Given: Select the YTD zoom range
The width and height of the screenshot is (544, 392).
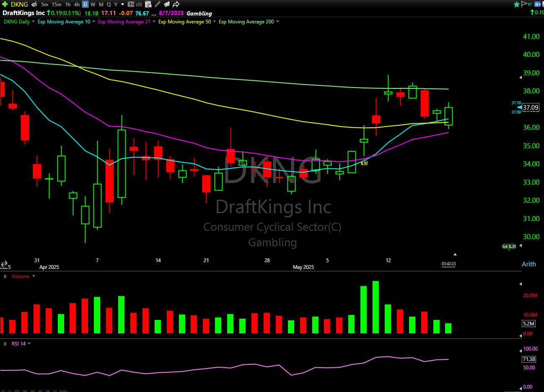Looking at the screenshot, I should coord(17,391).
